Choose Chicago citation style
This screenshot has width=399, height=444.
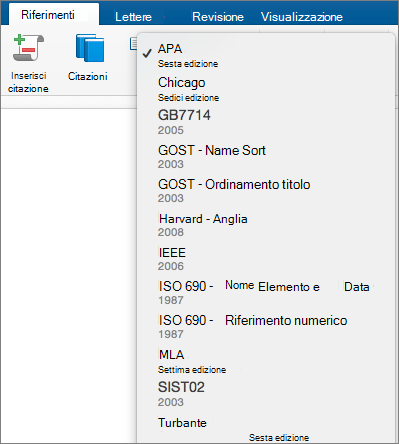[266, 89]
